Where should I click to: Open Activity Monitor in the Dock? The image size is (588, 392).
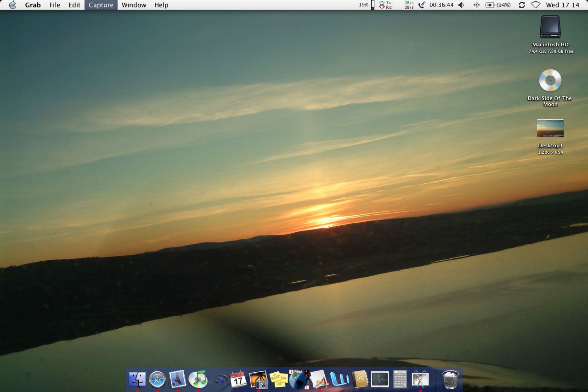click(x=380, y=379)
